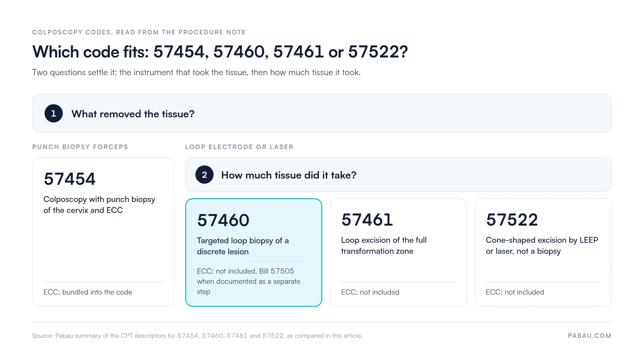Click the main 'Which code fits' heading
644x362 pixels.
pyautogui.click(x=220, y=52)
